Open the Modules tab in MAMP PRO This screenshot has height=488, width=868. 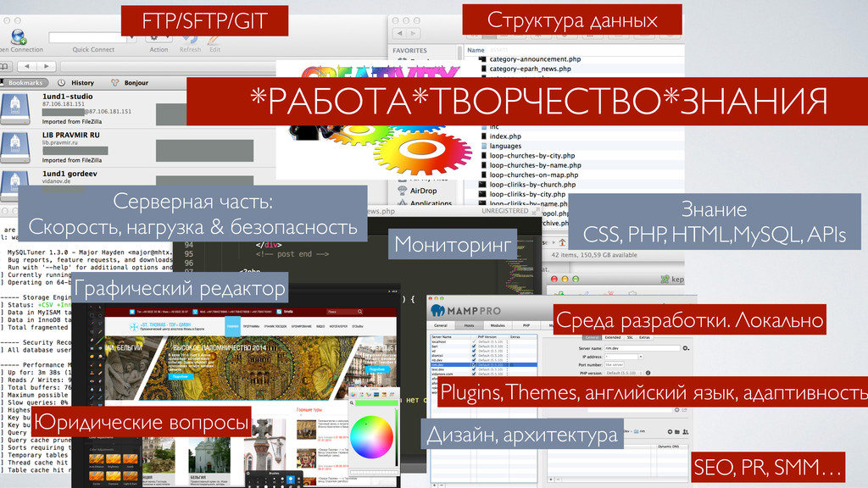(x=498, y=325)
